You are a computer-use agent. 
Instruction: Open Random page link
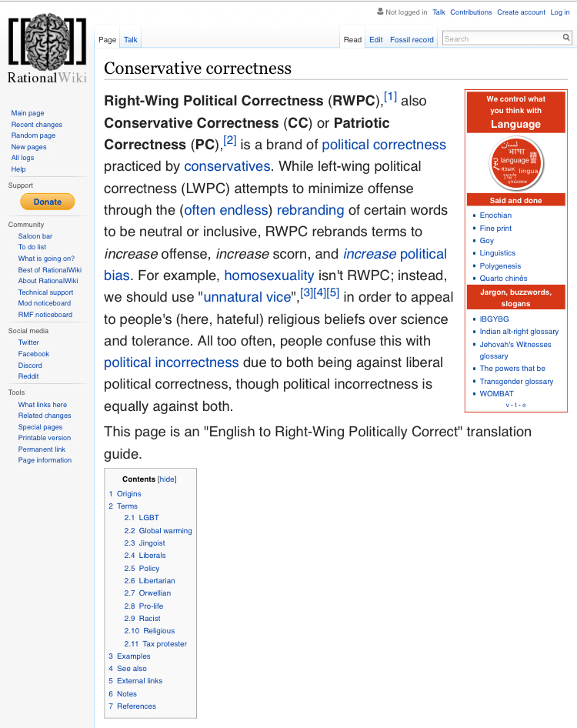click(x=33, y=135)
